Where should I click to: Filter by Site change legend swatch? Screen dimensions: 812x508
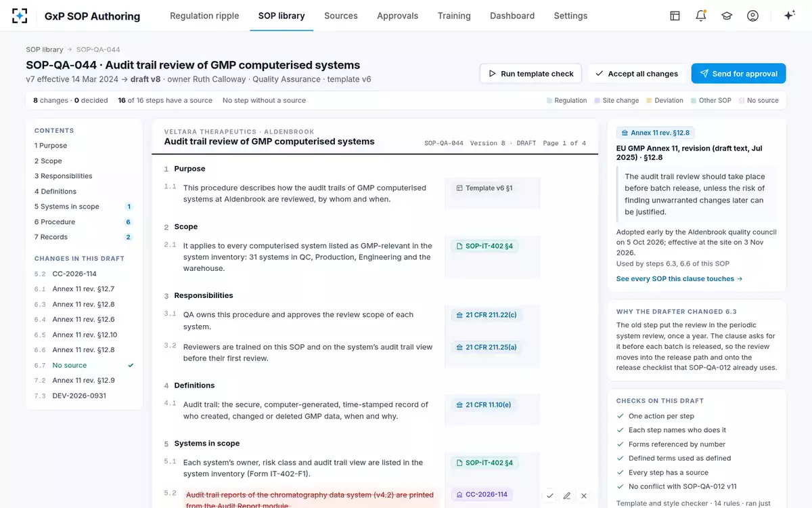[x=616, y=100]
